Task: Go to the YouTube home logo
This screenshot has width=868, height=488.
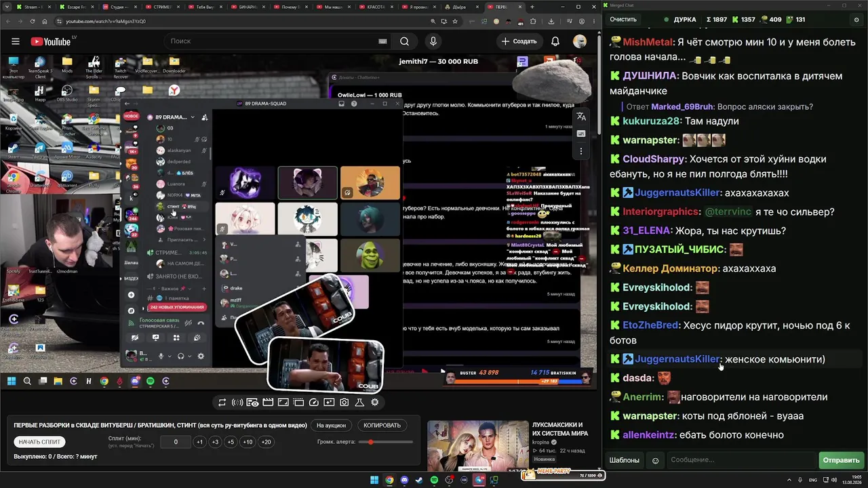Action: [51, 41]
